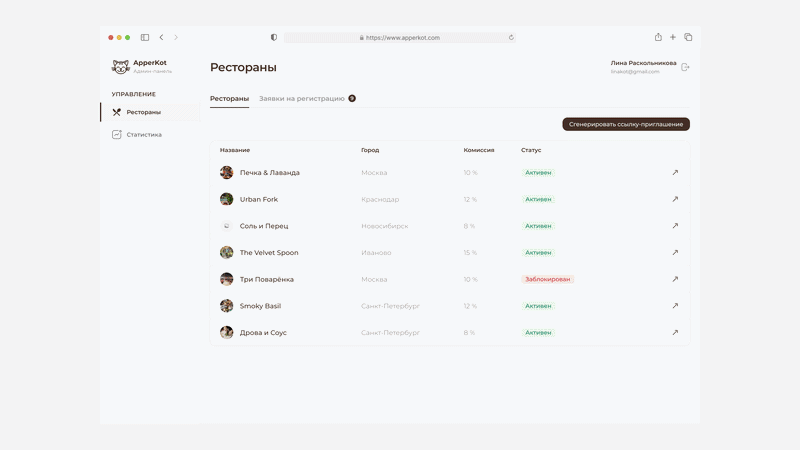Click the logout icon beside Лина Раскольникова
Image resolution: width=800 pixels, height=450 pixels.
point(685,67)
